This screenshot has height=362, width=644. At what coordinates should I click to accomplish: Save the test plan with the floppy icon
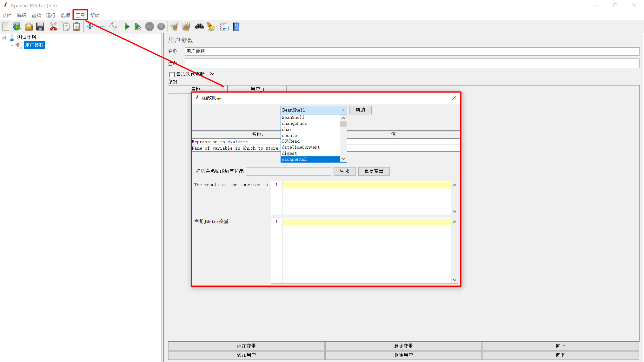click(40, 27)
